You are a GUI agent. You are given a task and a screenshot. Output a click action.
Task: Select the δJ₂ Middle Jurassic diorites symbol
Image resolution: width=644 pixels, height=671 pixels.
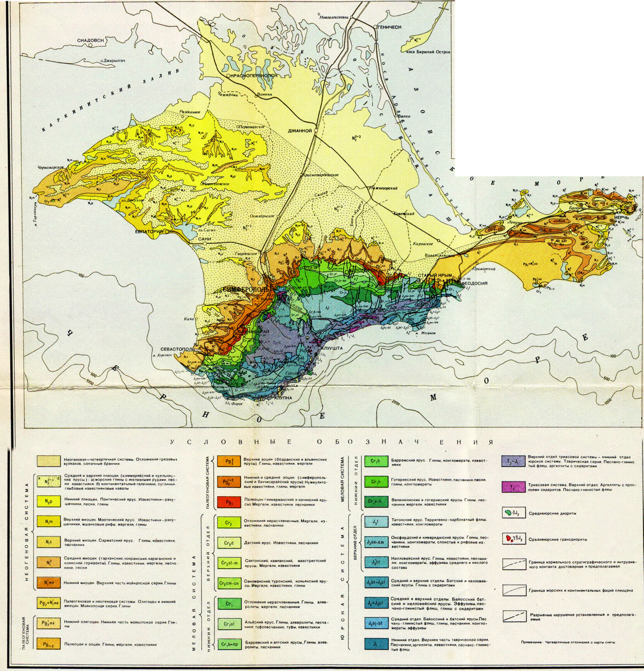click(514, 513)
